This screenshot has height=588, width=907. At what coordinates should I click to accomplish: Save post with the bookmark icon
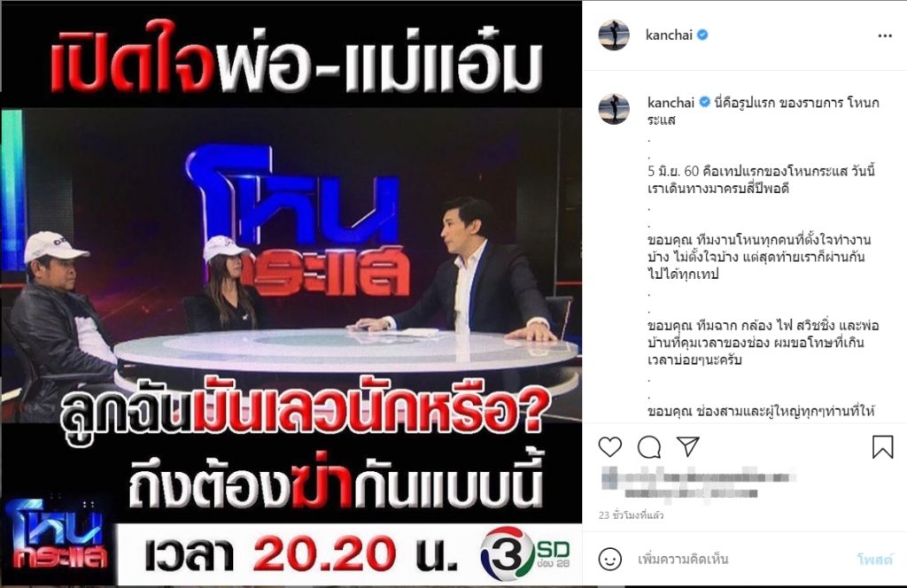[883, 447]
